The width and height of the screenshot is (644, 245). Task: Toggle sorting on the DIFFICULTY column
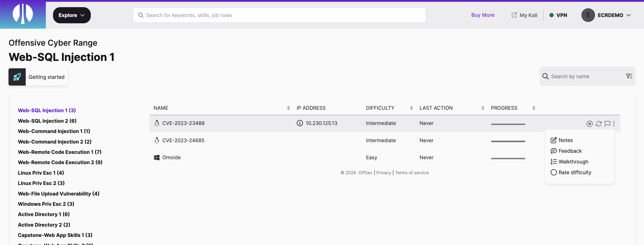click(411, 108)
